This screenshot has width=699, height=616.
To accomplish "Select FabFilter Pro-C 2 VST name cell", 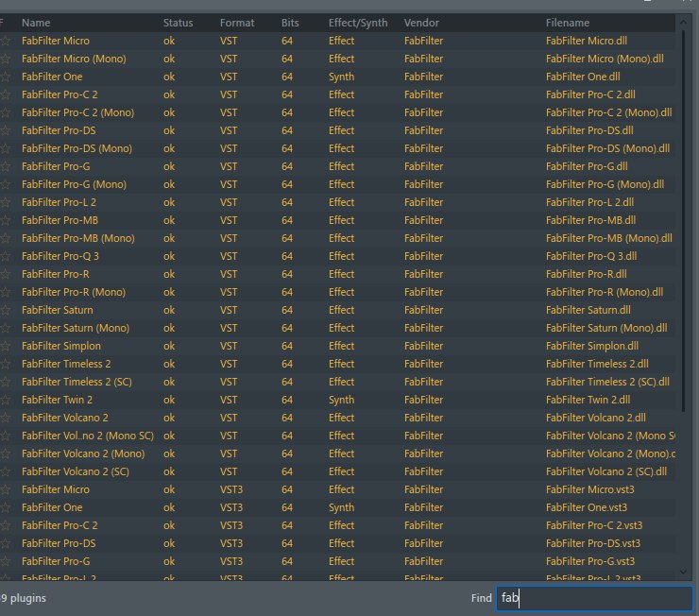I will coord(60,94).
